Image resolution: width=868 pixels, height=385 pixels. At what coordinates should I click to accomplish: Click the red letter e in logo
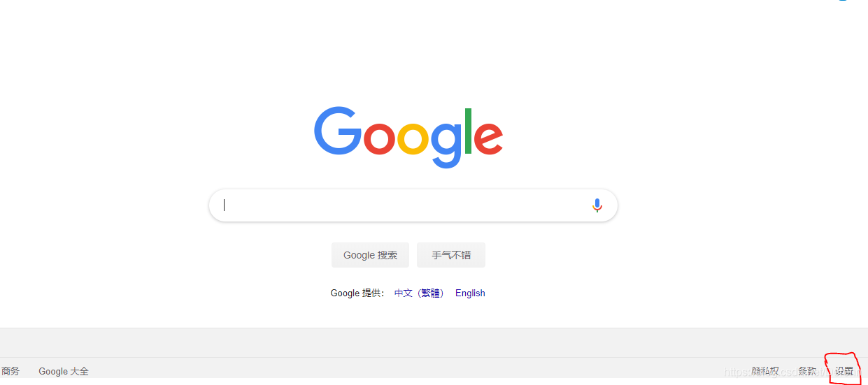tap(489, 138)
